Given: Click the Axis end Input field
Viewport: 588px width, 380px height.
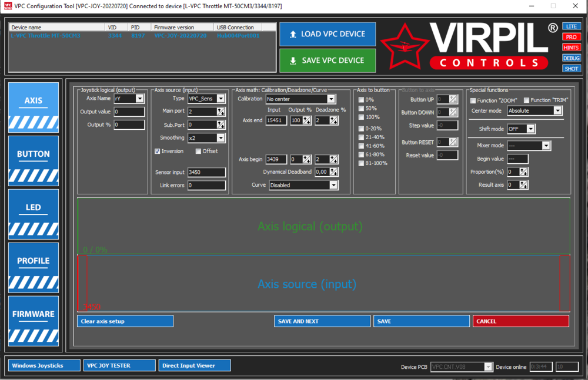Looking at the screenshot, I should pyautogui.click(x=276, y=120).
